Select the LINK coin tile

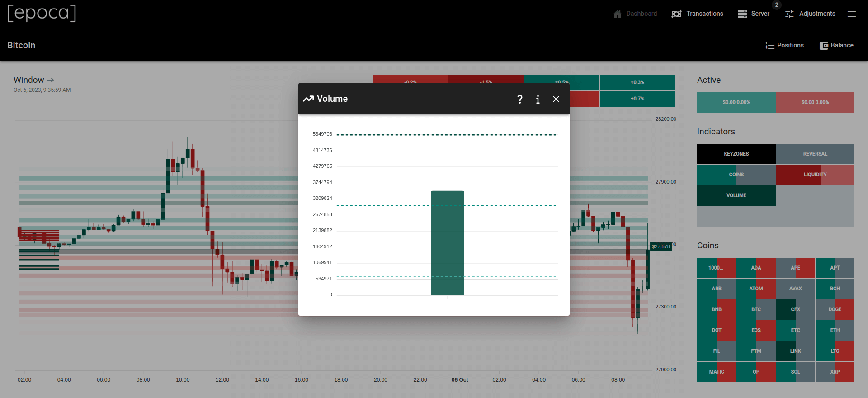pyautogui.click(x=796, y=351)
